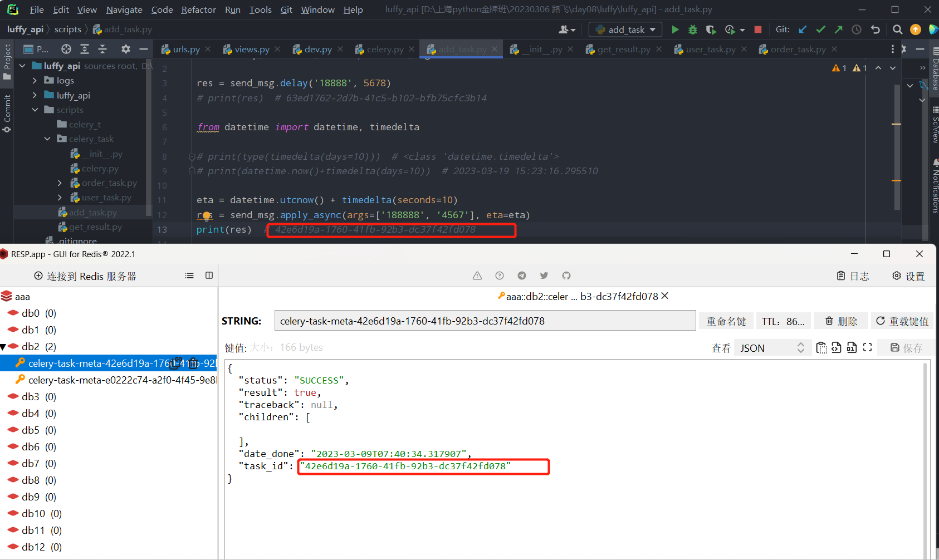Open user account dropdown in toolbar
Screen dimensions: 939x560
[x=567, y=30]
